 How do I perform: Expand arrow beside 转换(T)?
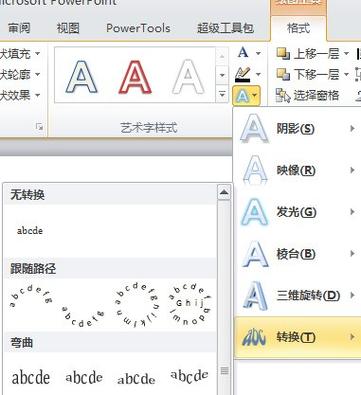pos(352,337)
